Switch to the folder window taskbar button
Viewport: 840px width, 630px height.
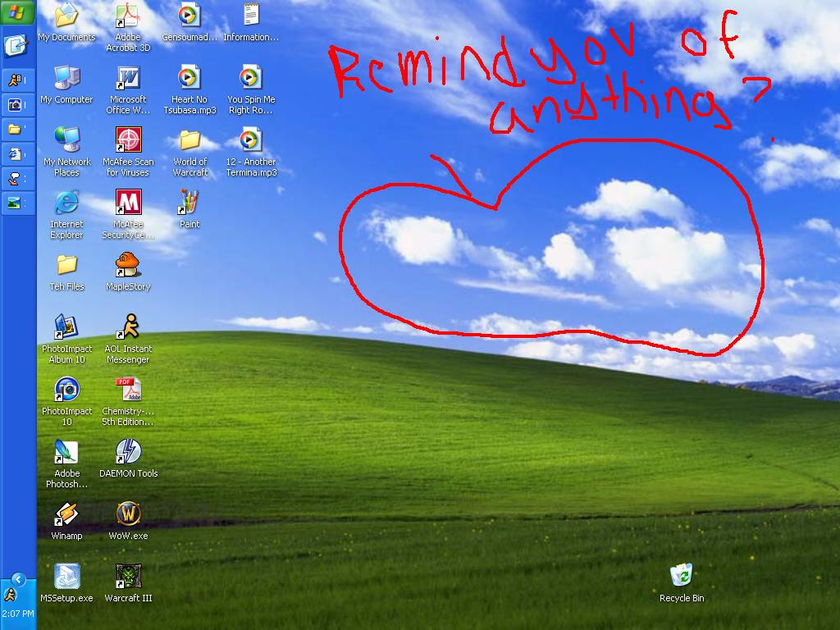18,130
